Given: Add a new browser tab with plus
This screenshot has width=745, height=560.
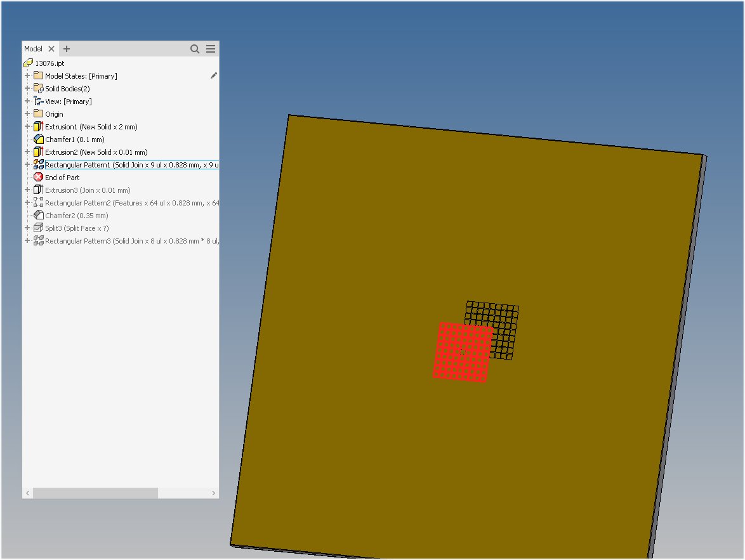Looking at the screenshot, I should tap(66, 48).
